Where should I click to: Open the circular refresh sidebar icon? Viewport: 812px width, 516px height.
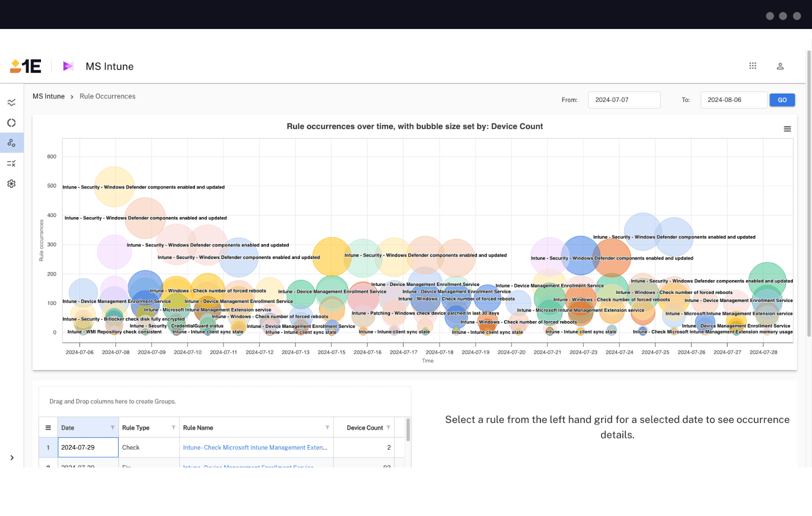click(x=11, y=123)
